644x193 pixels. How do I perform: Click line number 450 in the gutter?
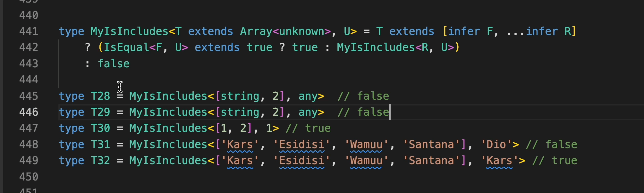29,177
